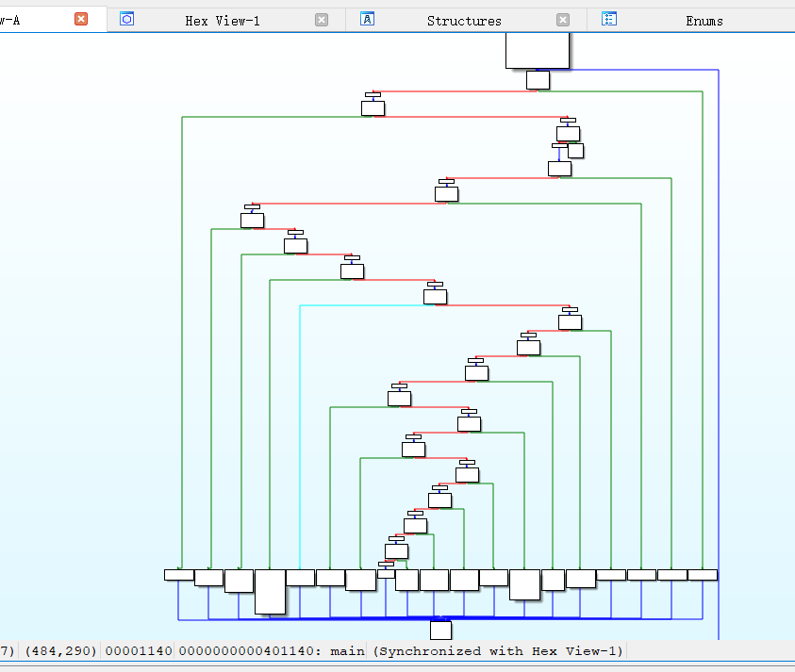Click the main function address in status bar
This screenshot has height=672, width=795.
272,650
